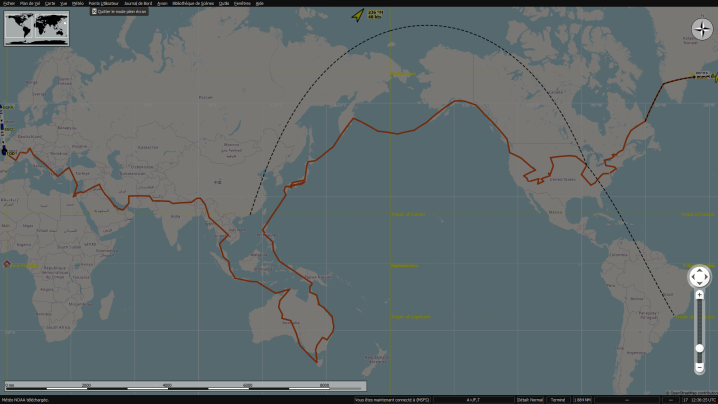Screen dimensions: 718x404
Task: Click the user aircraft icon near Greenland
Action: 714,77
